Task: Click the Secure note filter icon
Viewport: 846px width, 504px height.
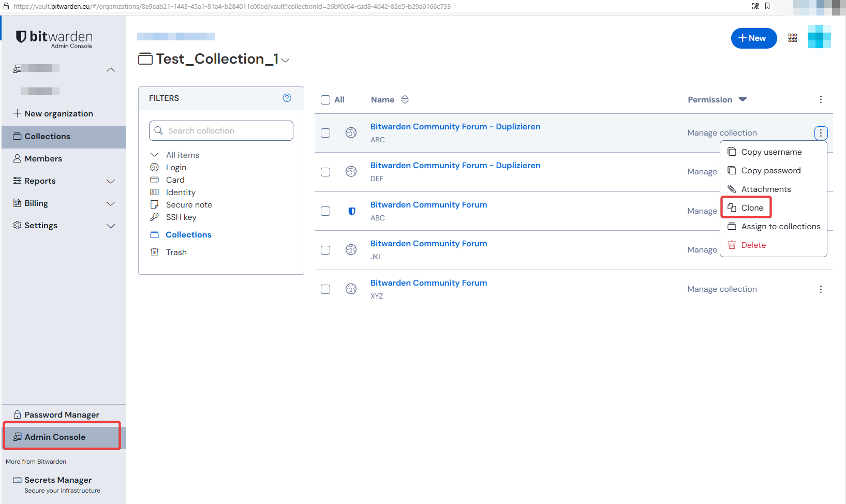Action: [154, 204]
